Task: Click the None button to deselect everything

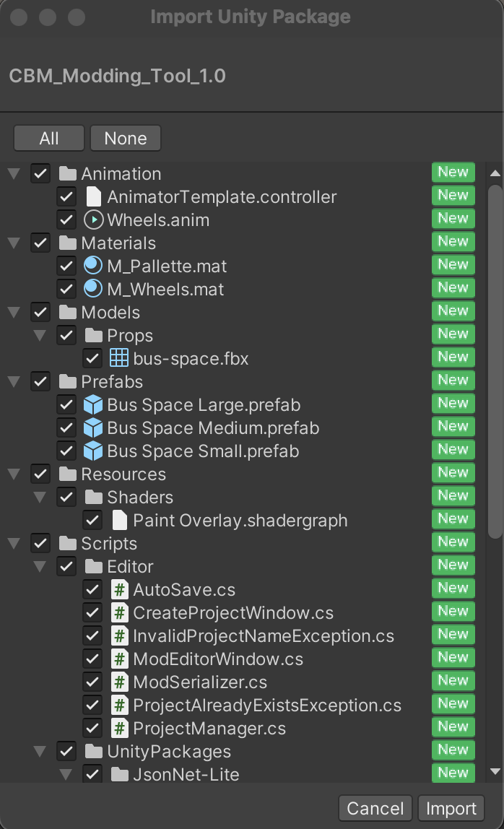Action: 125,138
